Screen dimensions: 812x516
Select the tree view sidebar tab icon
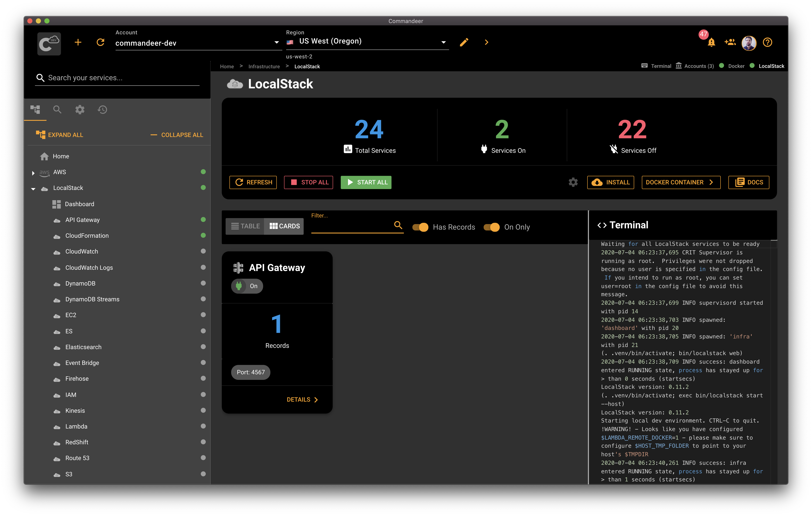[x=35, y=109]
